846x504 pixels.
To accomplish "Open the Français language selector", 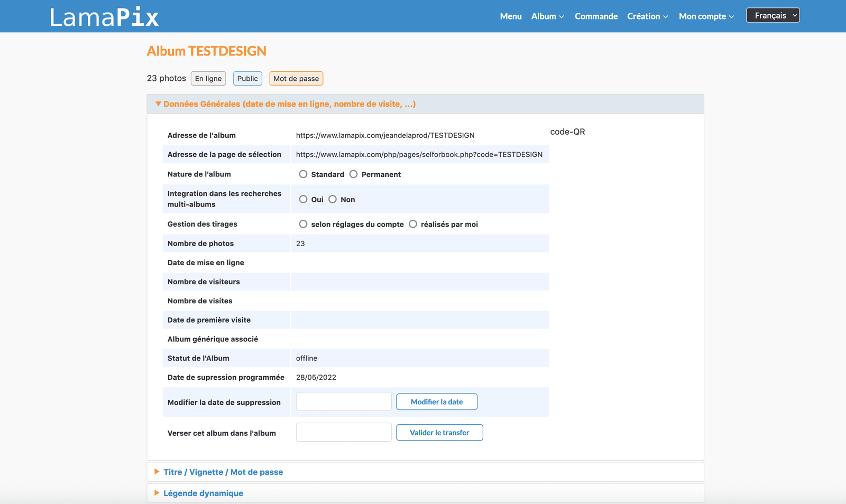I will pyautogui.click(x=773, y=15).
